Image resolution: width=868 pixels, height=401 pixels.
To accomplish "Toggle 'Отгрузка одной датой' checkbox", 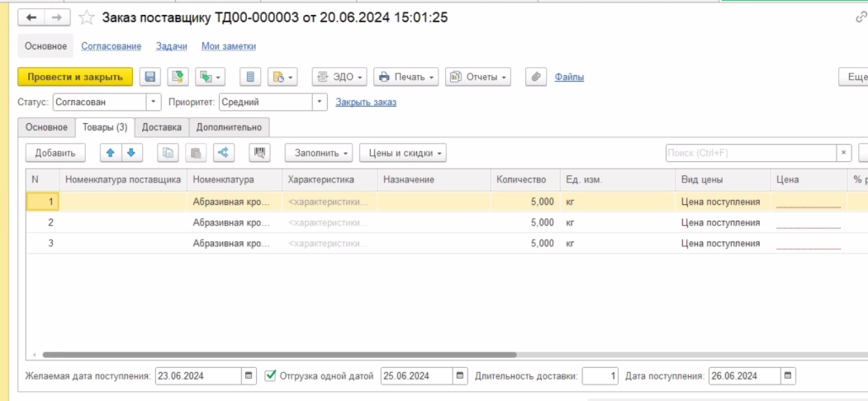I will coord(271,376).
